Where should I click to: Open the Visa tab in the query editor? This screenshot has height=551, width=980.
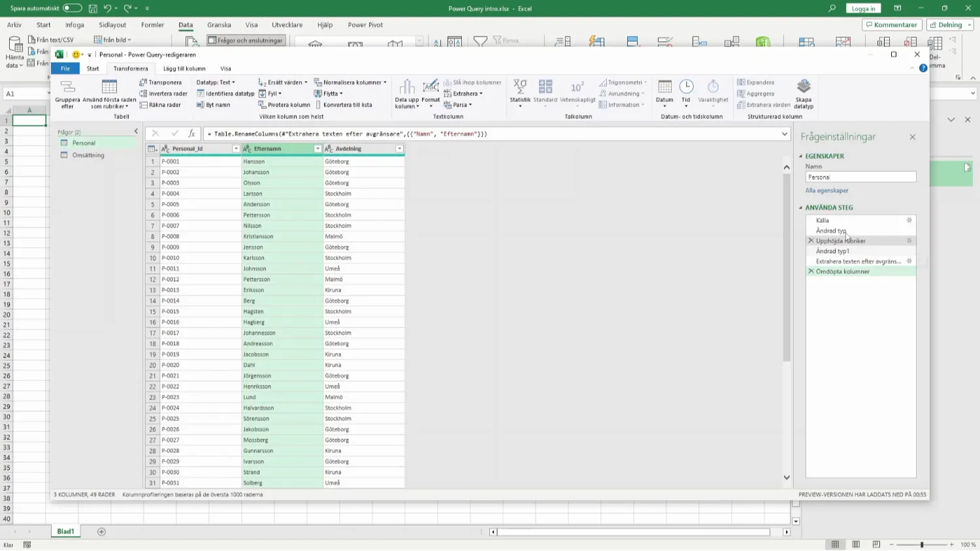[225, 69]
